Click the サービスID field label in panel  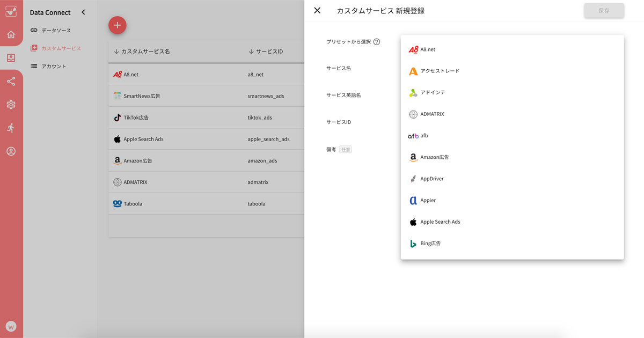point(339,122)
